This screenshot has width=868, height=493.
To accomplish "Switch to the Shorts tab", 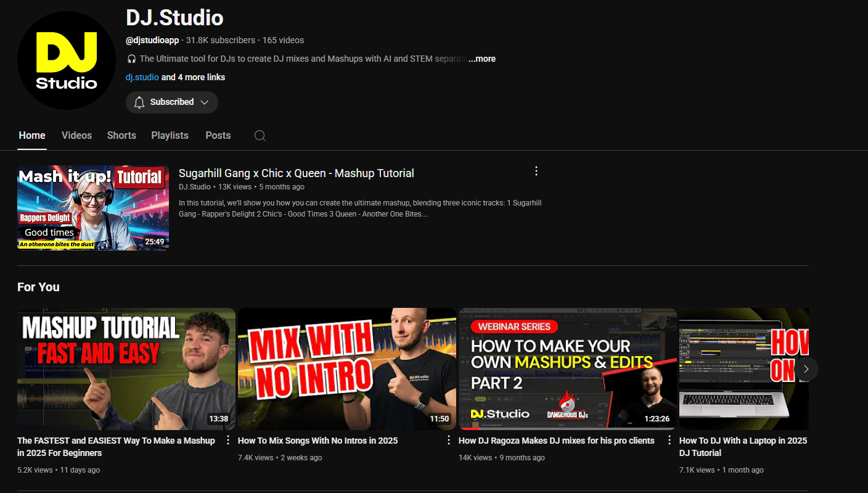I will point(121,136).
